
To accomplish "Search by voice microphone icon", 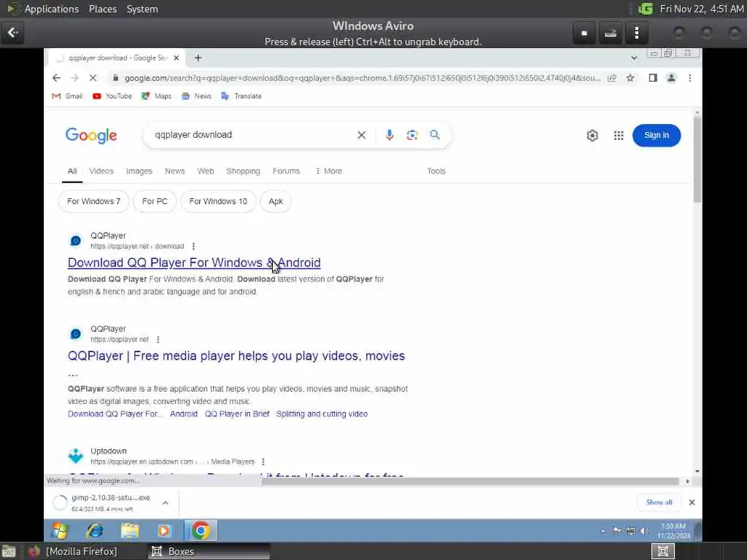I will [x=390, y=135].
